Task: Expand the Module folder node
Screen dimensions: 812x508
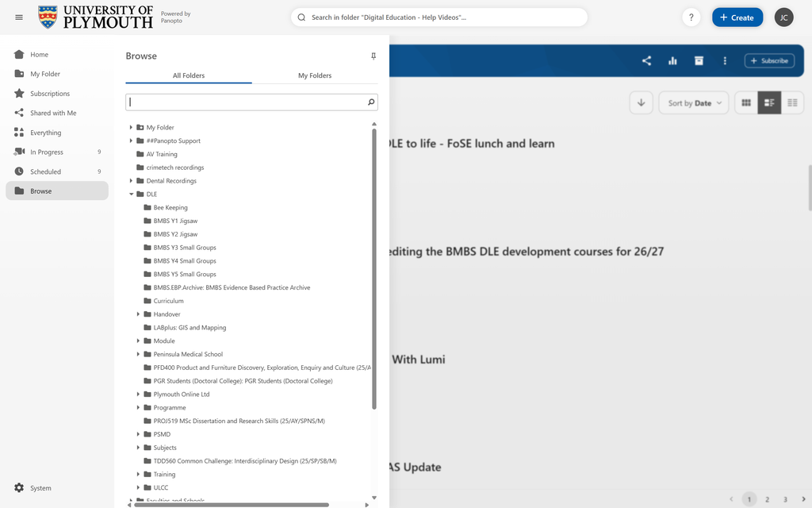Action: click(138, 341)
